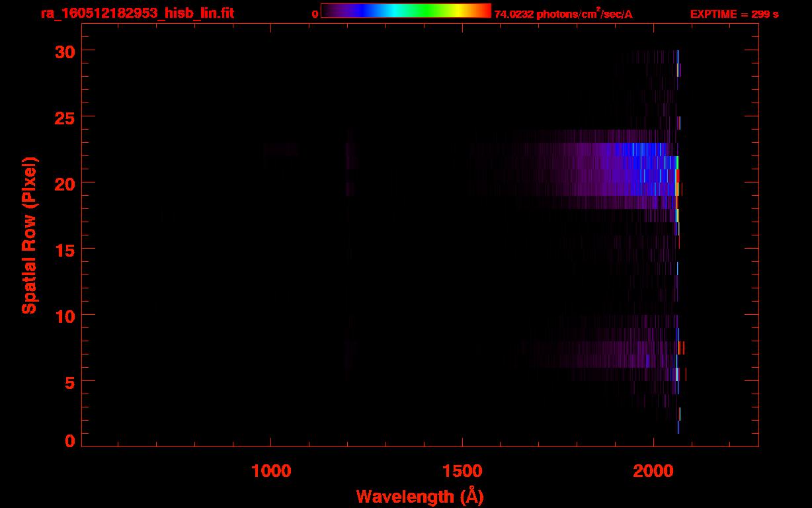Viewport: 812px width, 508px height.
Task: Click the rainbow color scale bar
Action: pos(406,11)
